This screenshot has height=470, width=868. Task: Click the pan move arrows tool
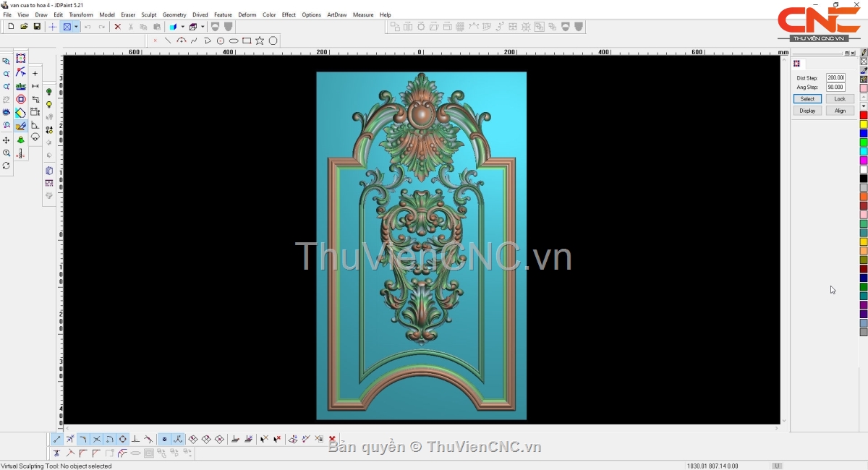[x=7, y=140]
